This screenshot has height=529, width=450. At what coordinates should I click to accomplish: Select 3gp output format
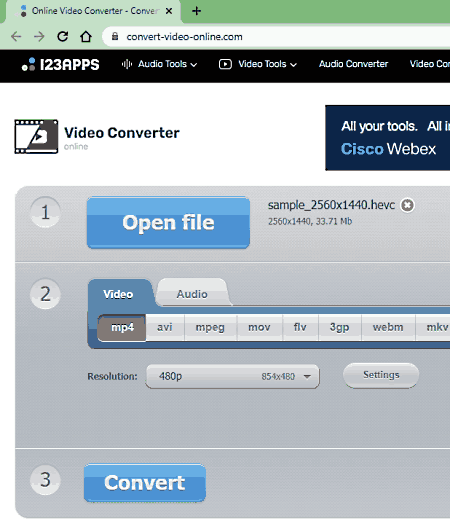click(x=339, y=327)
